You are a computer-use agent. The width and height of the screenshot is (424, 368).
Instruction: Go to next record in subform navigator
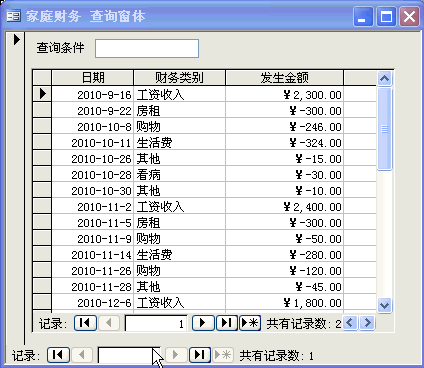pyautogui.click(x=203, y=323)
